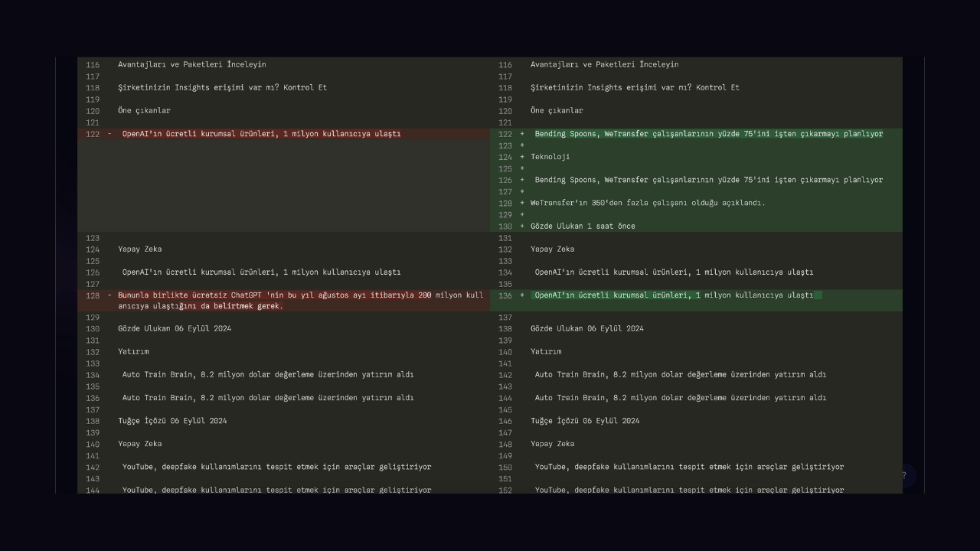Click the added "WeTransfer'ın 350'den fazla" line
The image size is (980, 551).
click(x=648, y=204)
